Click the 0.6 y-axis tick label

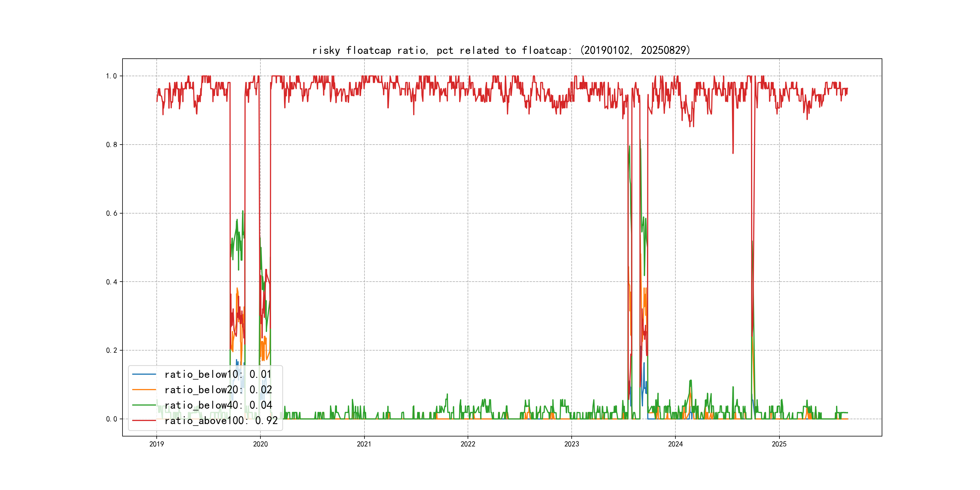coord(111,214)
